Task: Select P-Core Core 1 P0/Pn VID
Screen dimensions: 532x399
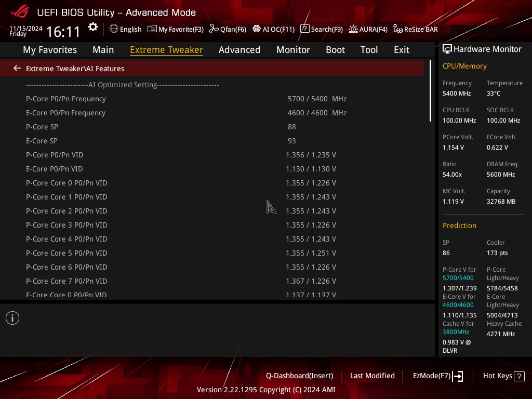Action: (212, 197)
